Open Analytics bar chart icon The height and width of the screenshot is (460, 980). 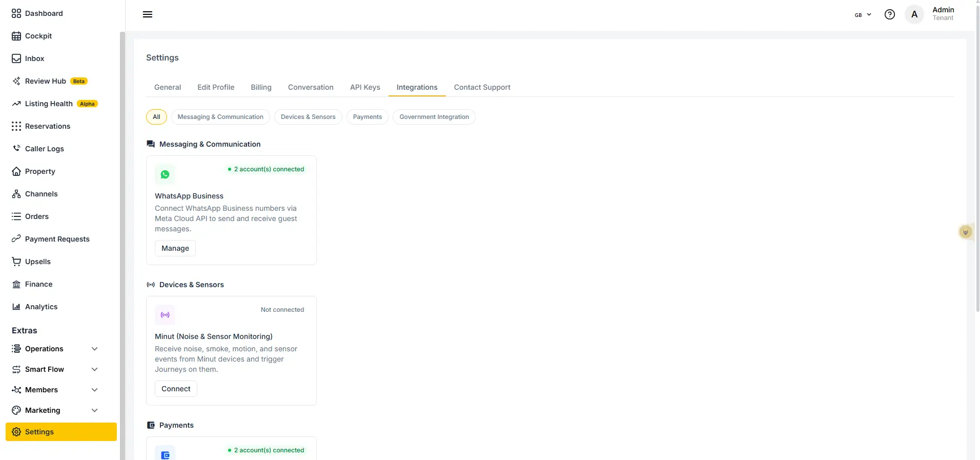click(16, 307)
